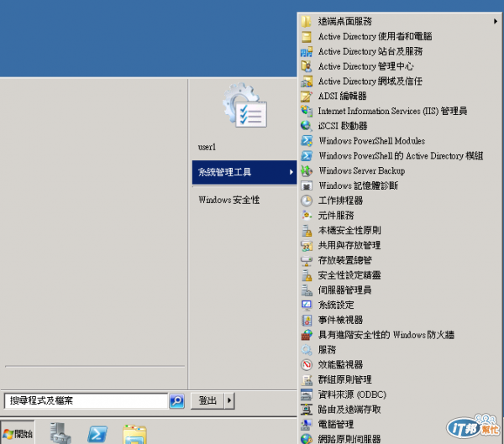Open 服務 from the tools list
This screenshot has height=444, width=504.
pos(327,350)
